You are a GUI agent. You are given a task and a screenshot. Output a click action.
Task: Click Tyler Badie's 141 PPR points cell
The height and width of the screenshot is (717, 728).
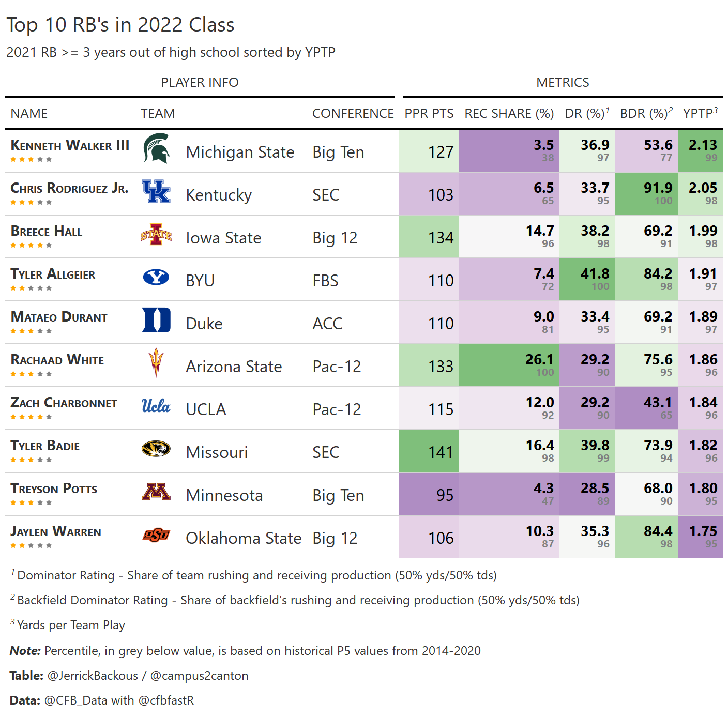[x=429, y=452]
